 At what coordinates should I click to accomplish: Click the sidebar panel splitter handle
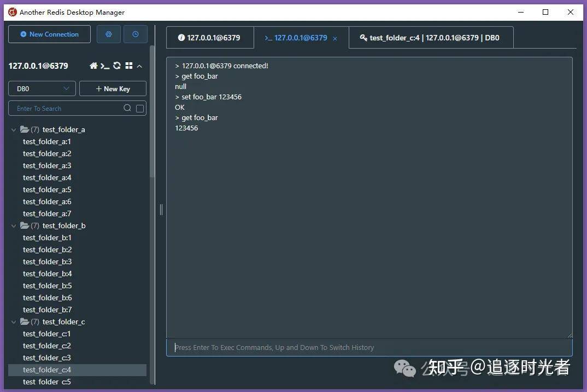pos(161,210)
